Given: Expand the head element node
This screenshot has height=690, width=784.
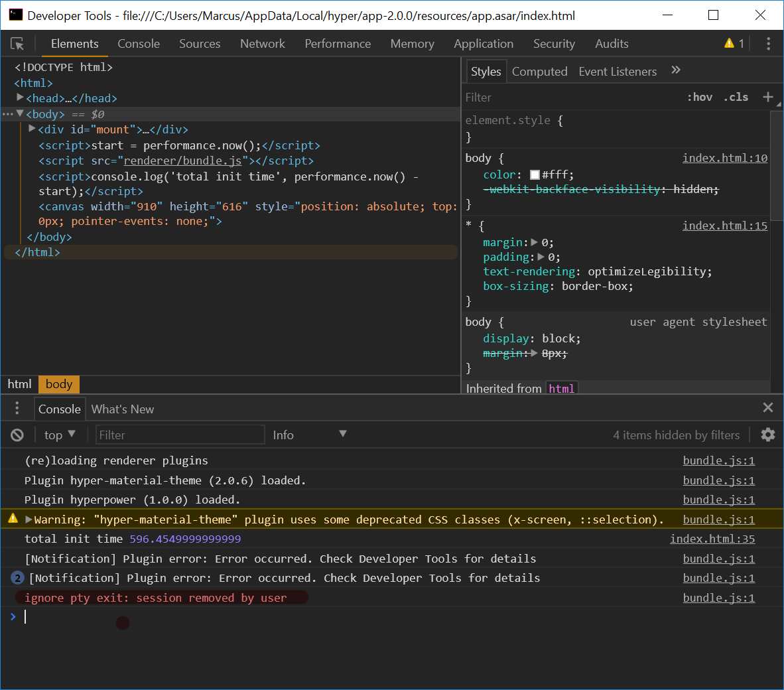Looking at the screenshot, I should coord(20,98).
